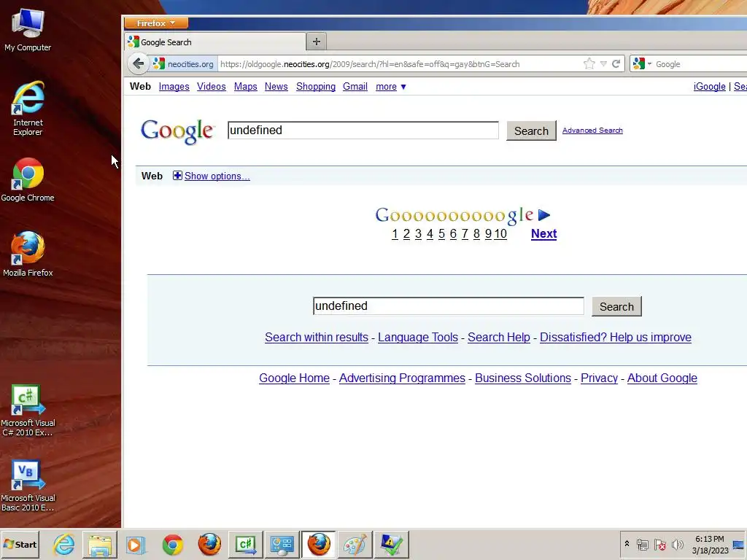Image resolution: width=747 pixels, height=560 pixels.
Task: Focus the top Google query field
Action: click(363, 130)
